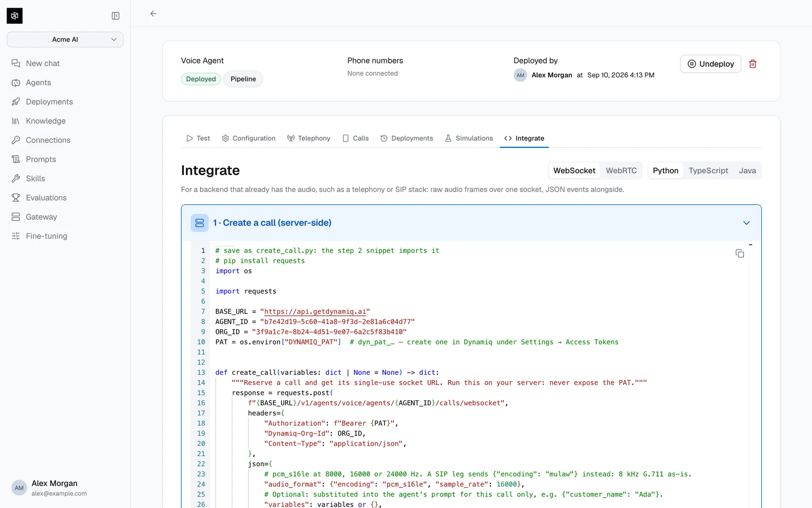Switch to the Simulations tab

[x=469, y=138]
